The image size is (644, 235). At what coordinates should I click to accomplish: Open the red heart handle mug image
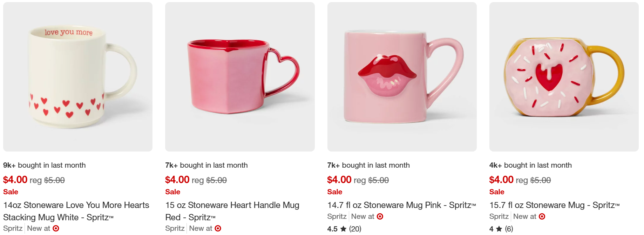pos(240,77)
